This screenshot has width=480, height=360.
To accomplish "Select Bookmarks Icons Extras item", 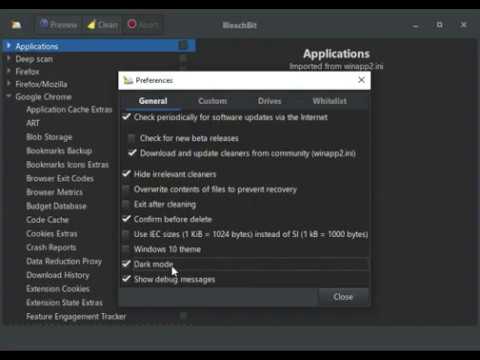I will coord(67,165).
